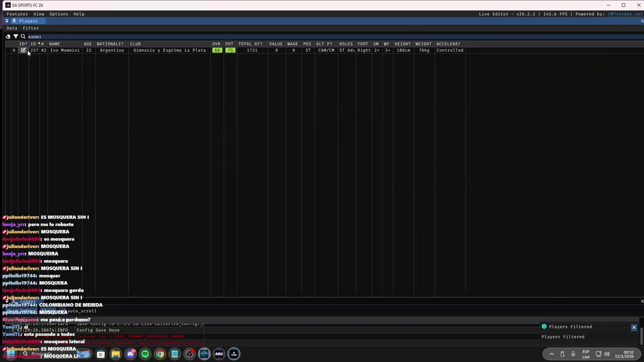Click the USB device tray icon
Image resolution: width=644 pixels, height=362 pixels.
pyautogui.click(x=562, y=354)
